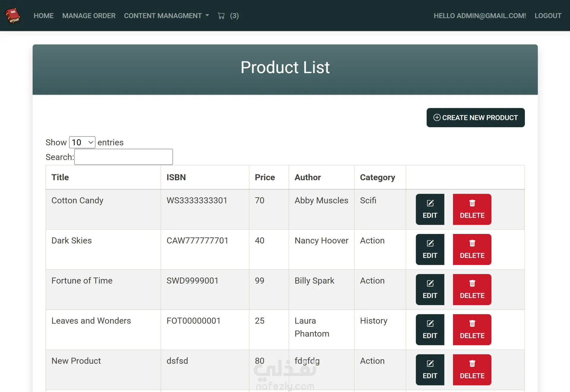Click the edit pencil icon for Cotton Candy
The height and width of the screenshot is (392, 570).
click(430, 203)
